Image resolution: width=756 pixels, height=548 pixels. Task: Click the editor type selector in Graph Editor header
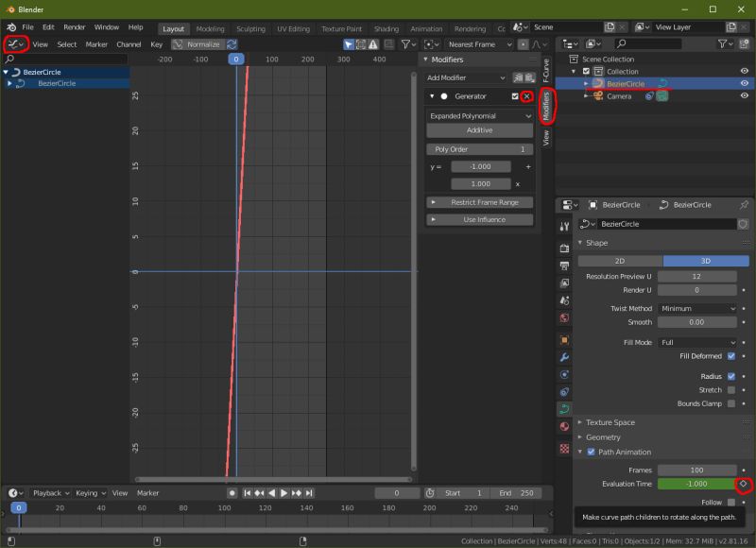pos(13,43)
